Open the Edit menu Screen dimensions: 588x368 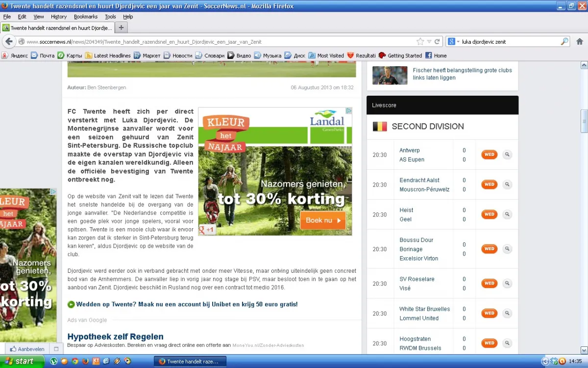[x=22, y=17]
